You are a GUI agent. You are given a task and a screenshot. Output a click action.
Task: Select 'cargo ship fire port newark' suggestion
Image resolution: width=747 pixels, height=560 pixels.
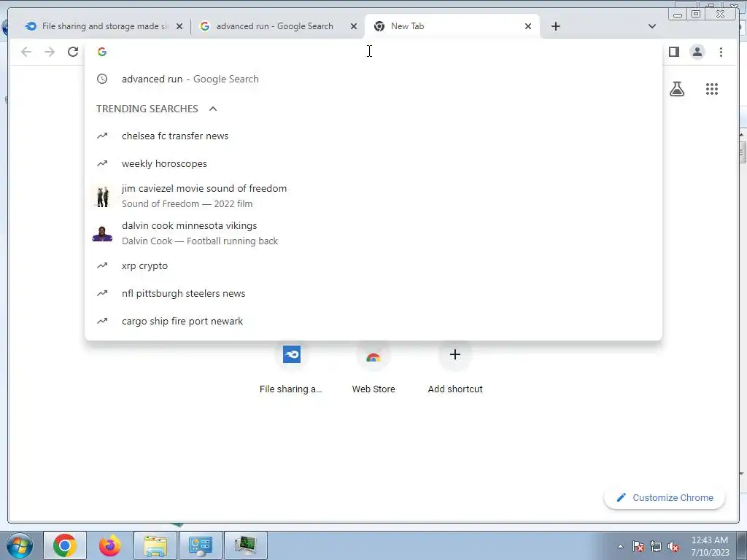tap(373, 321)
